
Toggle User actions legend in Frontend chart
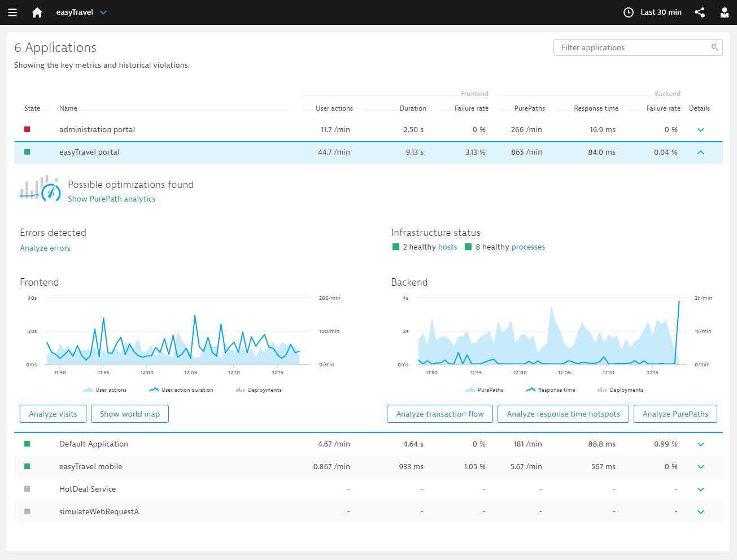tap(104, 390)
